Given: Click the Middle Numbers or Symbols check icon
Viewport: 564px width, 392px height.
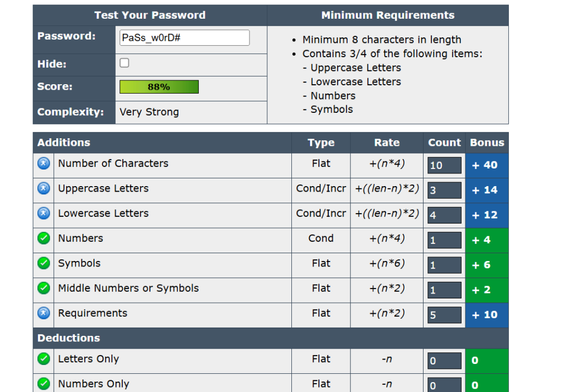Looking at the screenshot, I should coord(44,288).
